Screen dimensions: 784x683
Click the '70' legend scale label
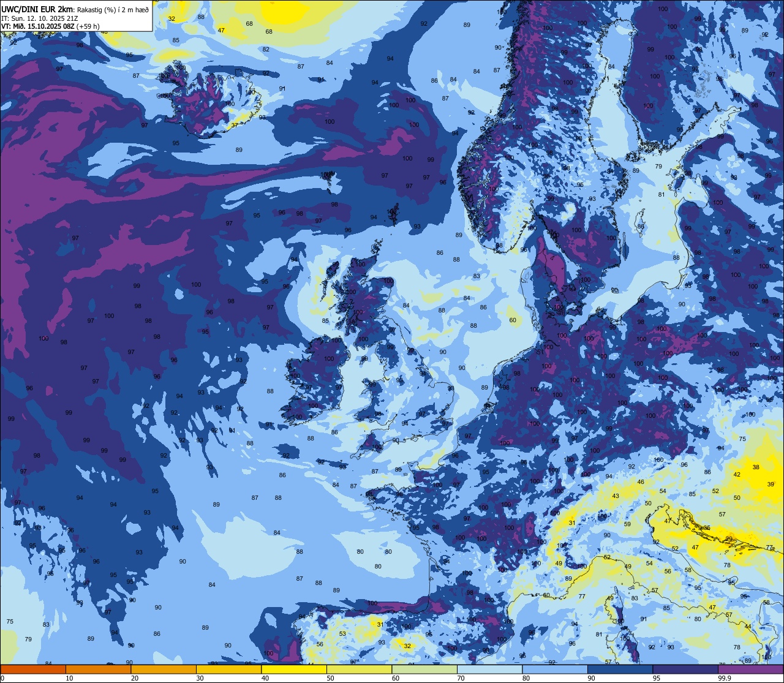point(461,678)
